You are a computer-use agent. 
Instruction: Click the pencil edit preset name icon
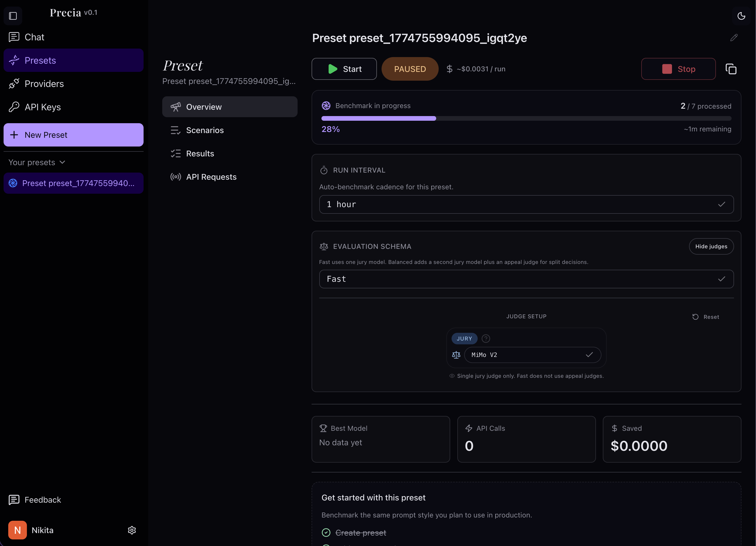pos(734,38)
